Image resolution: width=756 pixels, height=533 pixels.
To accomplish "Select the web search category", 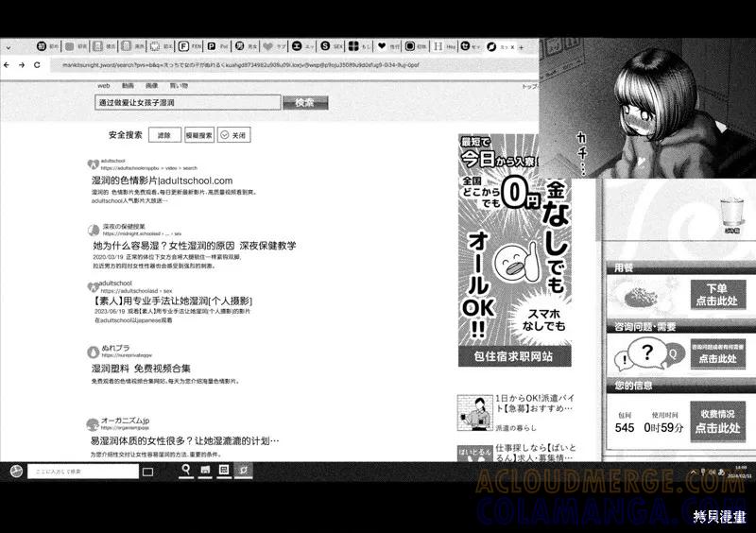I will pyautogui.click(x=104, y=85).
